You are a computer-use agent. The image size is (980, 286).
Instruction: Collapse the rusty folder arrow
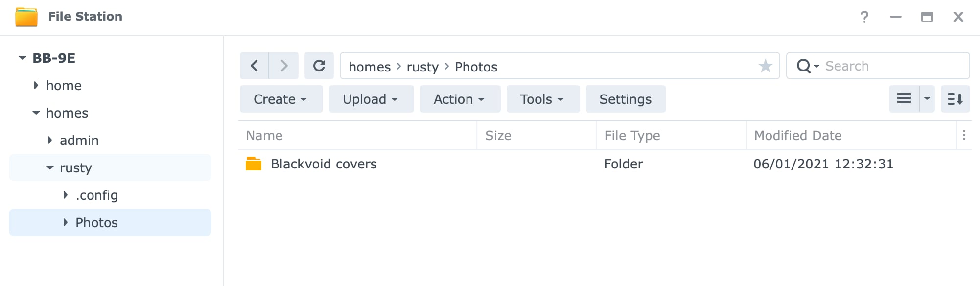click(49, 167)
